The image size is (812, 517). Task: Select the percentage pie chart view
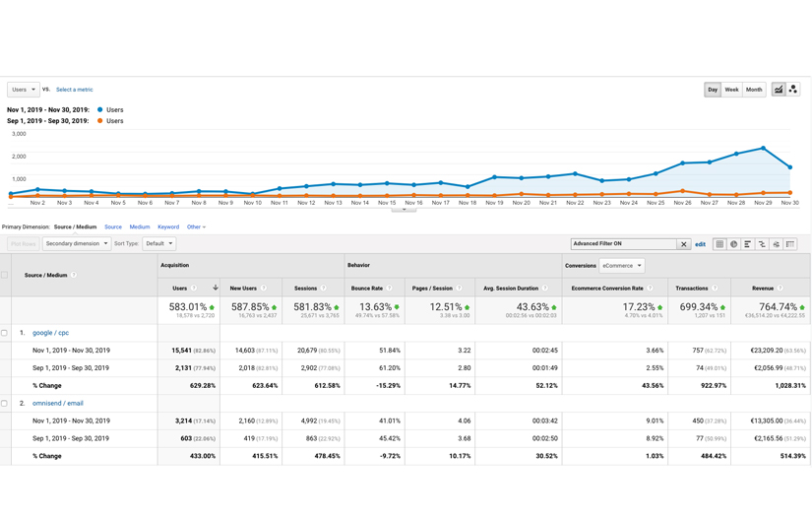[733, 244]
